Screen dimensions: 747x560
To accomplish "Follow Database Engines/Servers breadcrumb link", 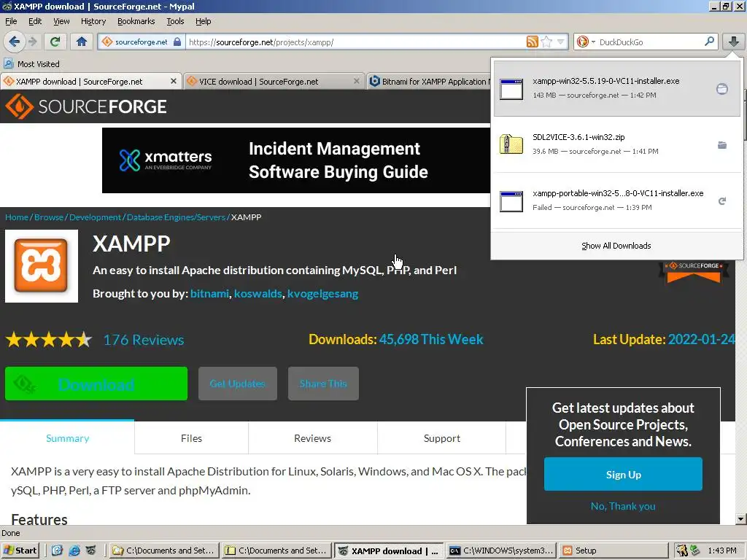I will tap(176, 217).
